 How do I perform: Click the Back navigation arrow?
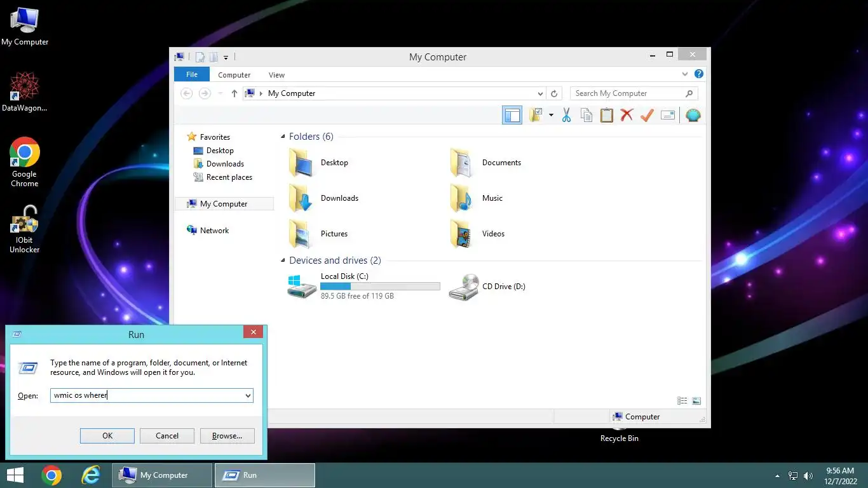pyautogui.click(x=186, y=93)
